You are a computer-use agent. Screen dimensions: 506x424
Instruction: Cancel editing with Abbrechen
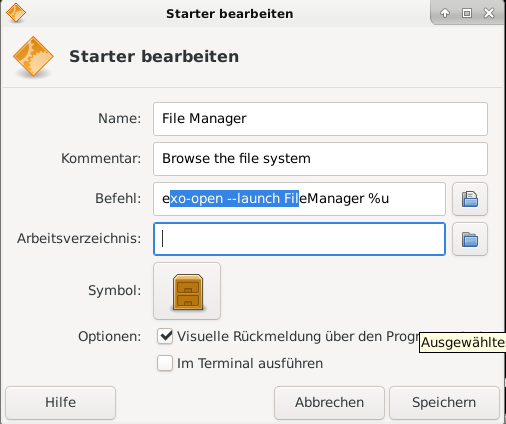click(329, 403)
